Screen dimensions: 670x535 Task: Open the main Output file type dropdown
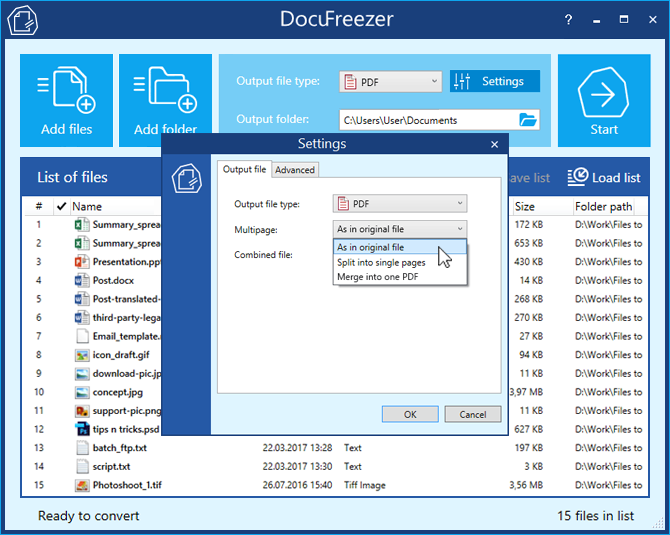(x=391, y=82)
